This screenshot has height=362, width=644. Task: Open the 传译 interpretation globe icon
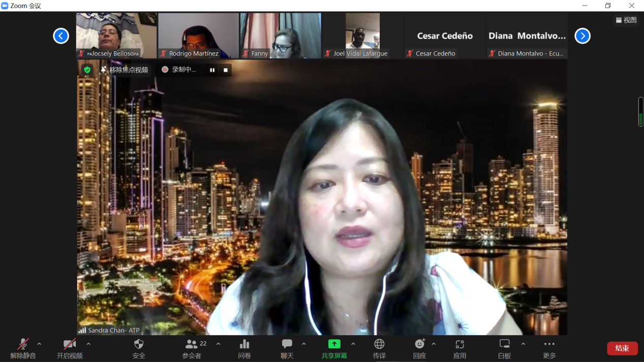tap(379, 344)
